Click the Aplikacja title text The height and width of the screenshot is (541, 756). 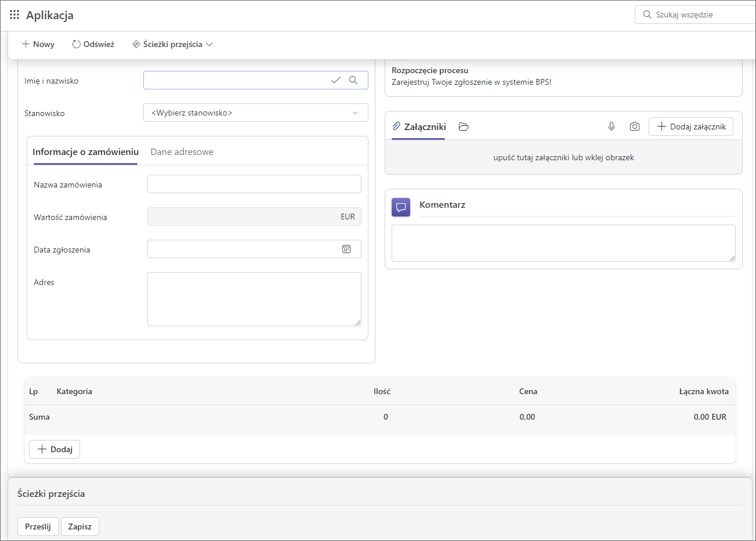[50, 15]
